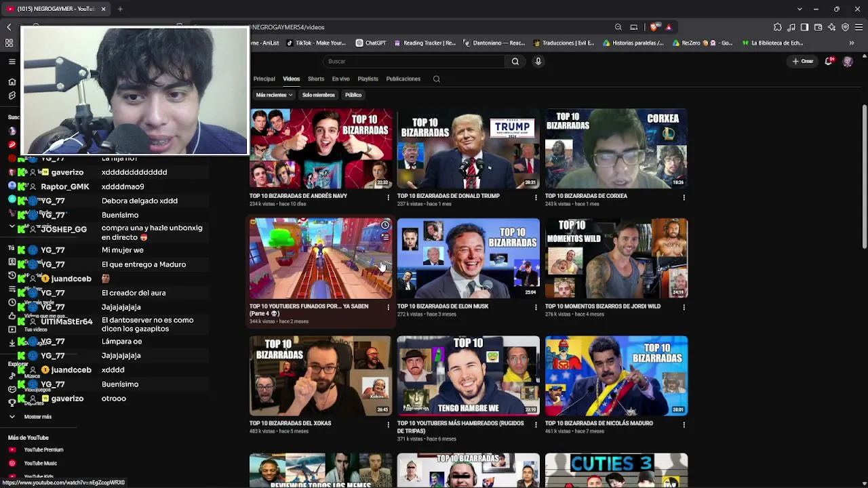
Task: Open options menu for Nicolás Maduro video
Action: [x=684, y=425]
